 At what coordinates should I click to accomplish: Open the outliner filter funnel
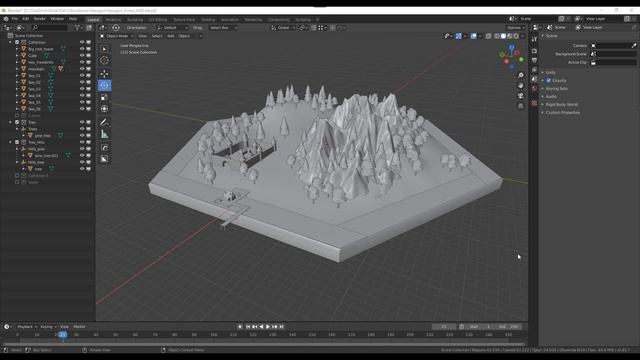pos(77,27)
